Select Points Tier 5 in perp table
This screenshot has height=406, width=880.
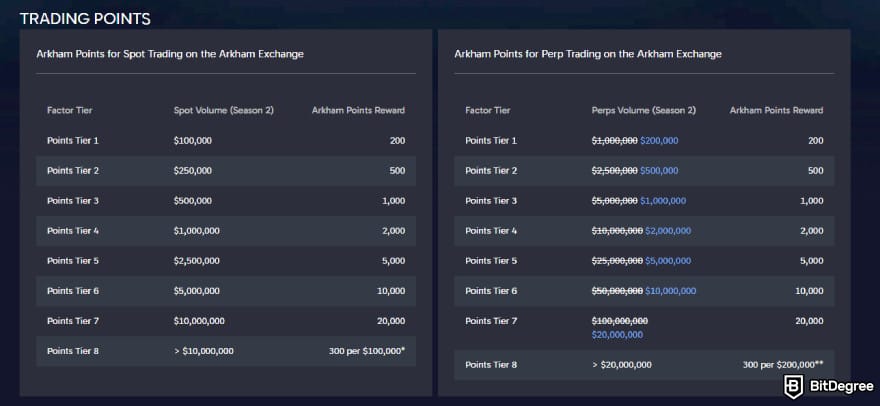(x=491, y=261)
